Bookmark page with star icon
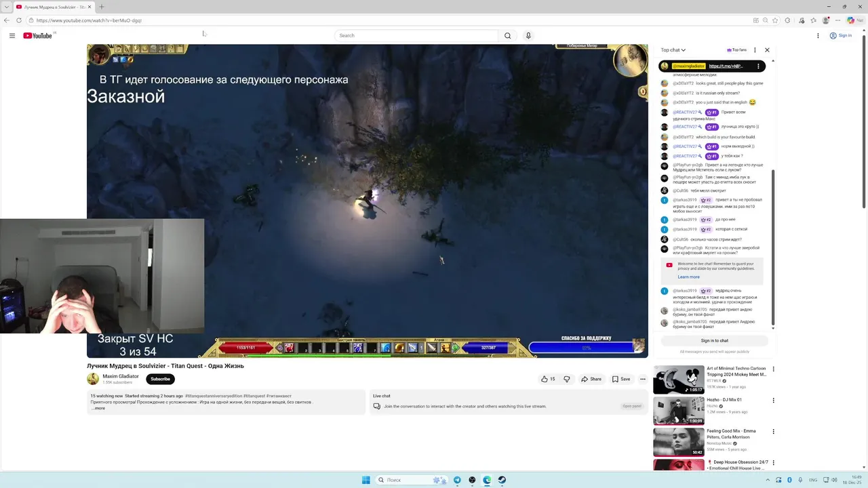 coord(775,20)
